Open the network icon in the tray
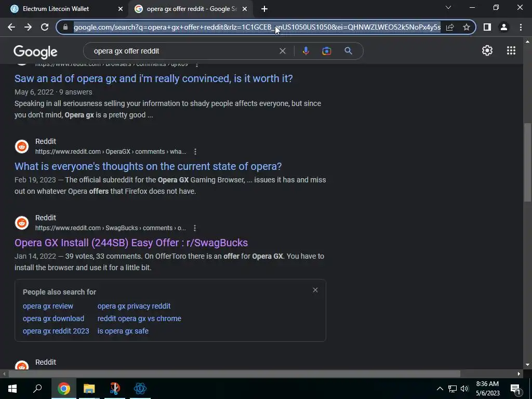 point(453,389)
